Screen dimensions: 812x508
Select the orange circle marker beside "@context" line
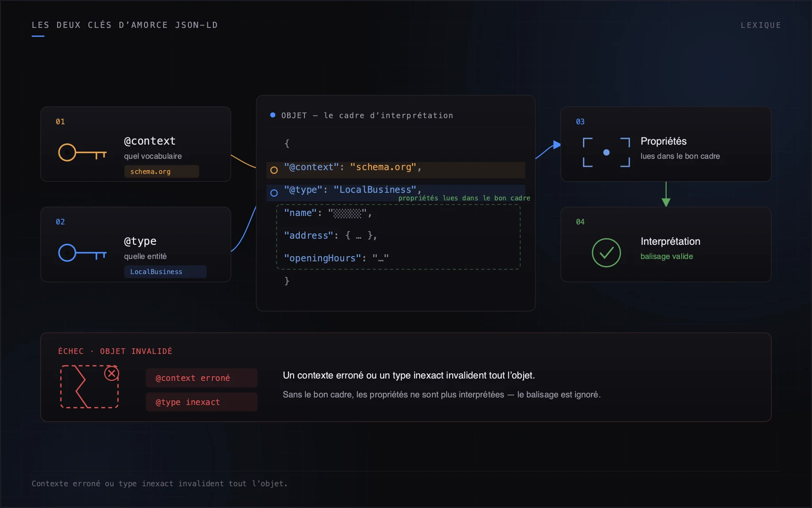274,170
